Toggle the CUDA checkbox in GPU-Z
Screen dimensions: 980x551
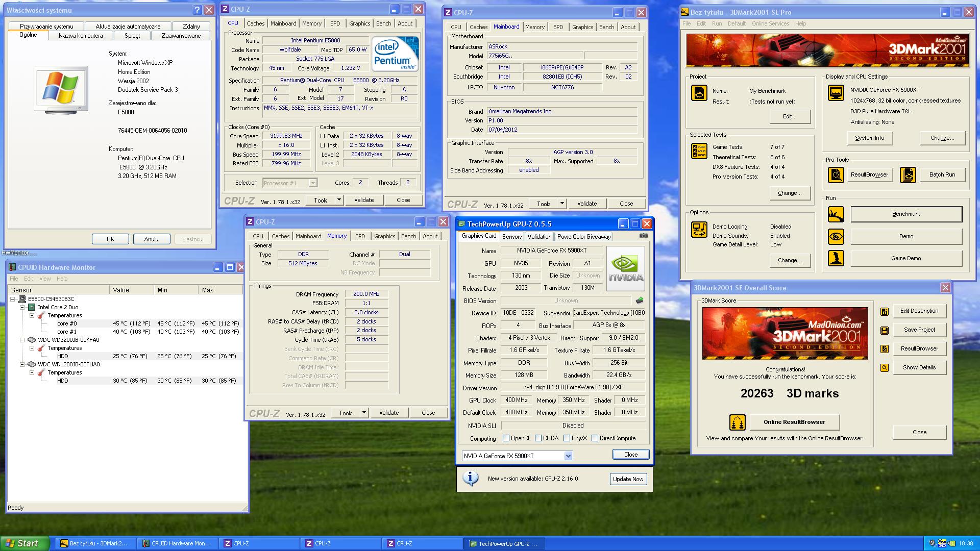coord(538,438)
